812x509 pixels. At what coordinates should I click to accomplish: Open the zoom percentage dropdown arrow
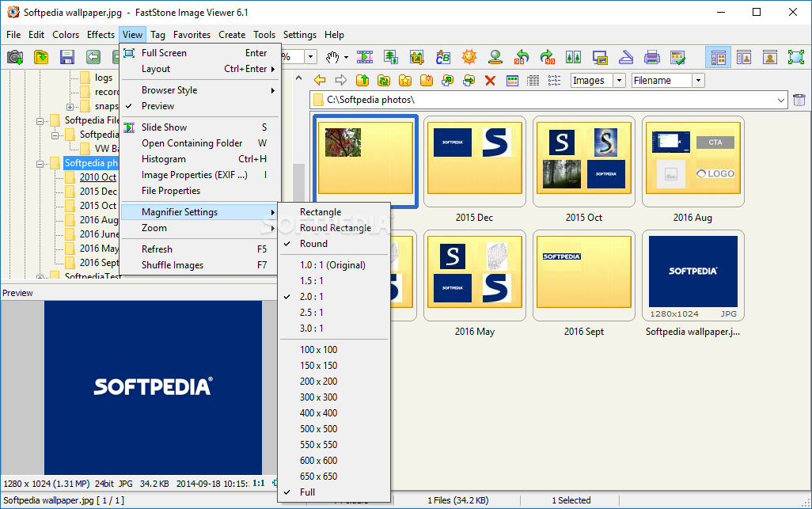coord(311,56)
